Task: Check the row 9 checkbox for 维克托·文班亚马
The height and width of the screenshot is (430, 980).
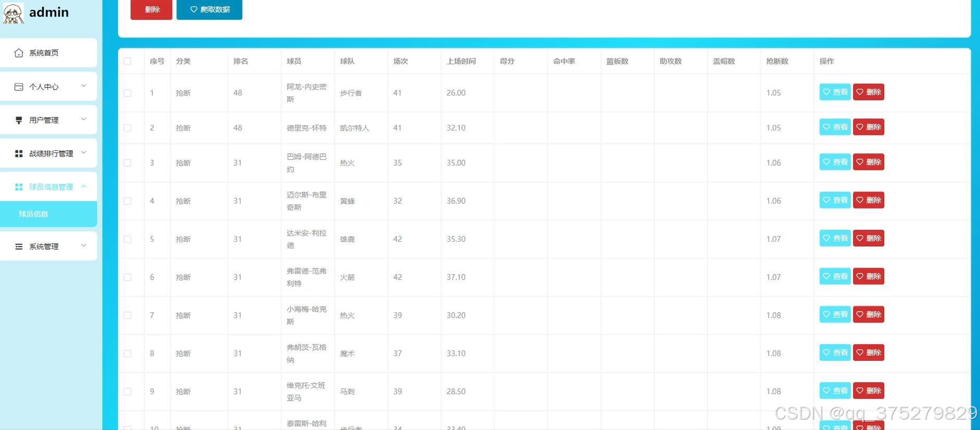Action: [127, 392]
